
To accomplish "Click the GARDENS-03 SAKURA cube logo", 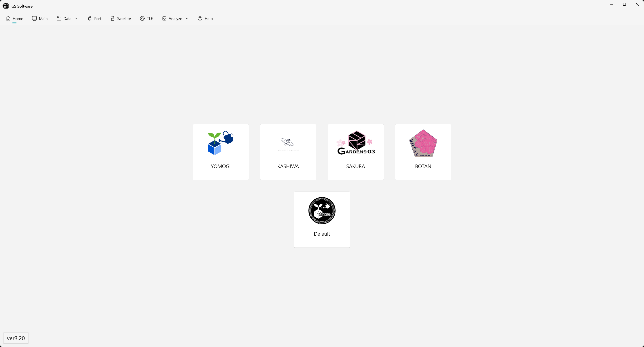I will coord(356,143).
